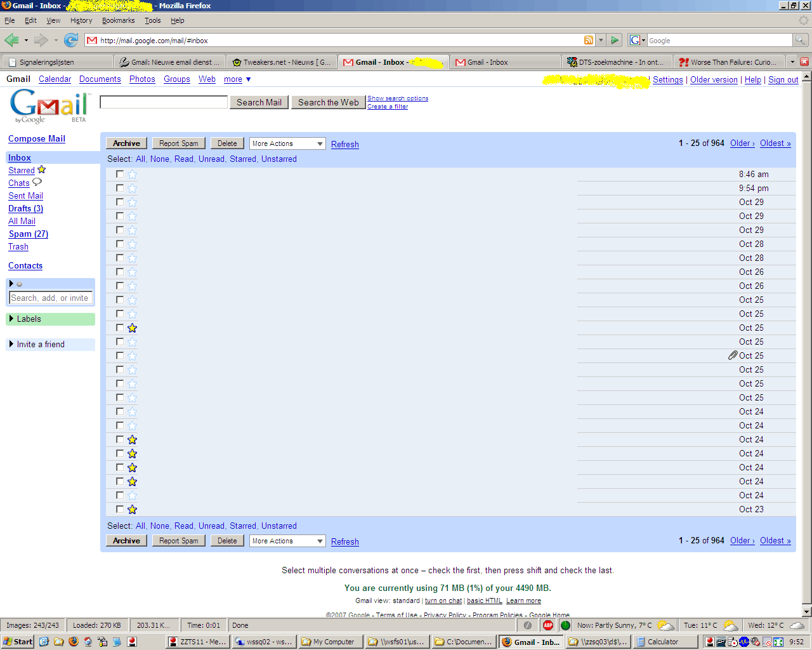This screenshot has height=650, width=812.
Task: Open the address bar URL history dropdown
Action: tap(601, 40)
